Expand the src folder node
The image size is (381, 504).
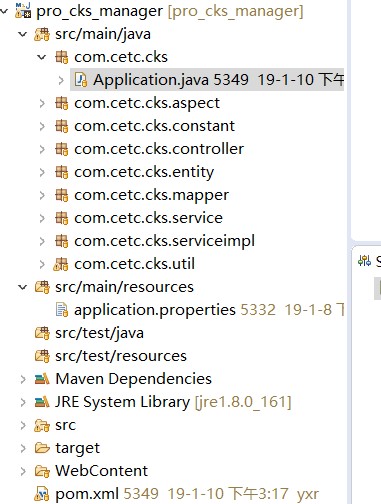point(23,425)
